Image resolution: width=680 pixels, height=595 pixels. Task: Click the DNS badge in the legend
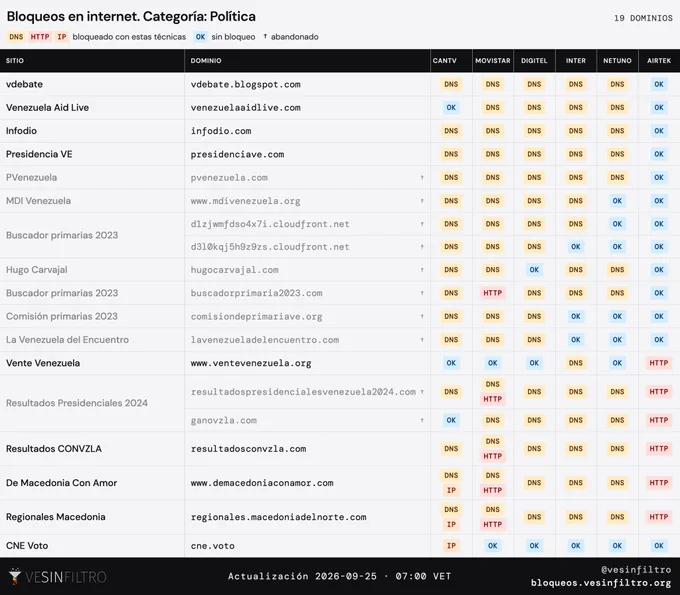click(16, 37)
